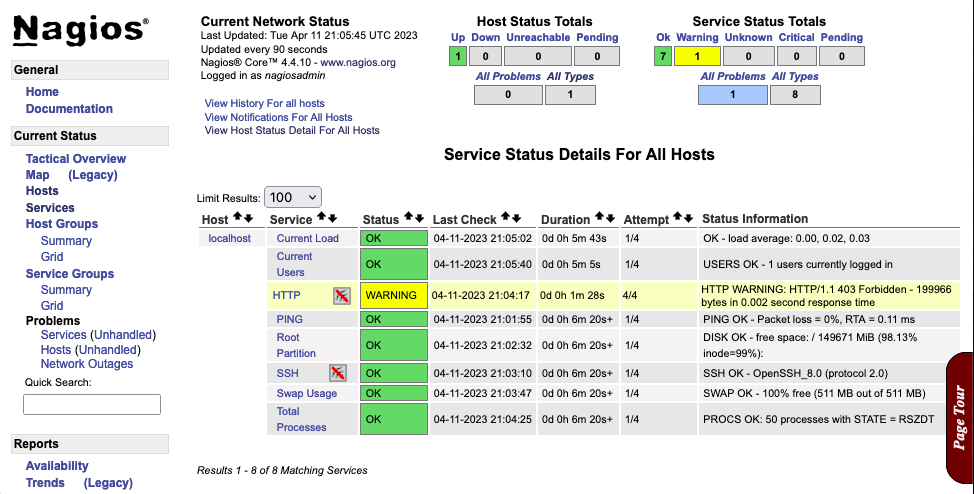Open Tactical Overview in sidebar
The width and height of the screenshot is (974, 494).
coord(76,159)
